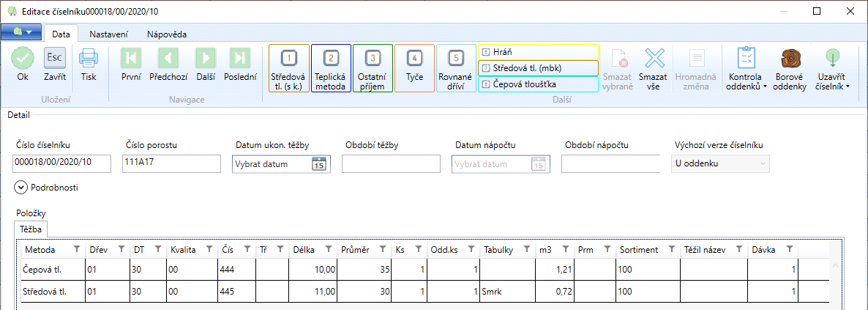Click the Číslo porostu input field

[x=171, y=163]
